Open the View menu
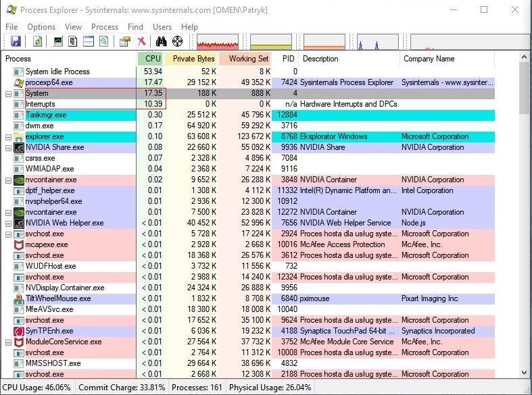 point(73,27)
